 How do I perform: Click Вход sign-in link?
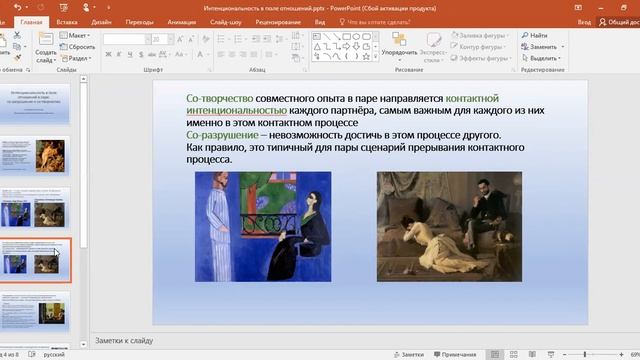[584, 22]
